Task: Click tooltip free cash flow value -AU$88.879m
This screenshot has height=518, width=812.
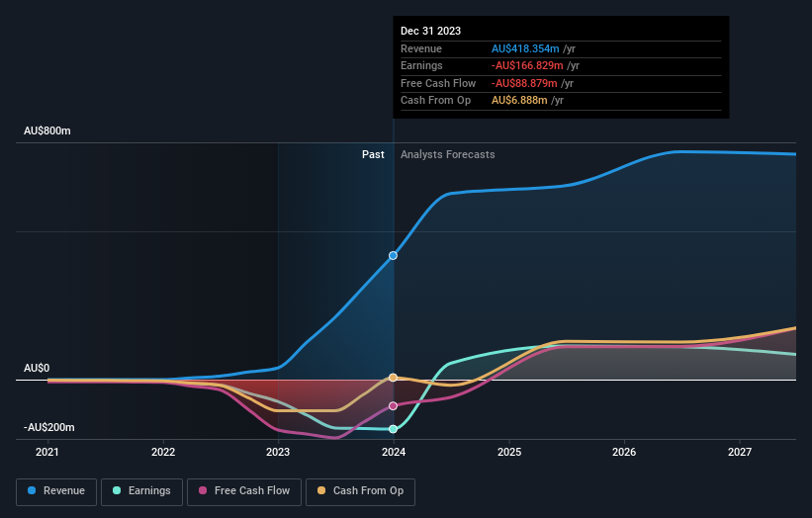Action: 524,83
